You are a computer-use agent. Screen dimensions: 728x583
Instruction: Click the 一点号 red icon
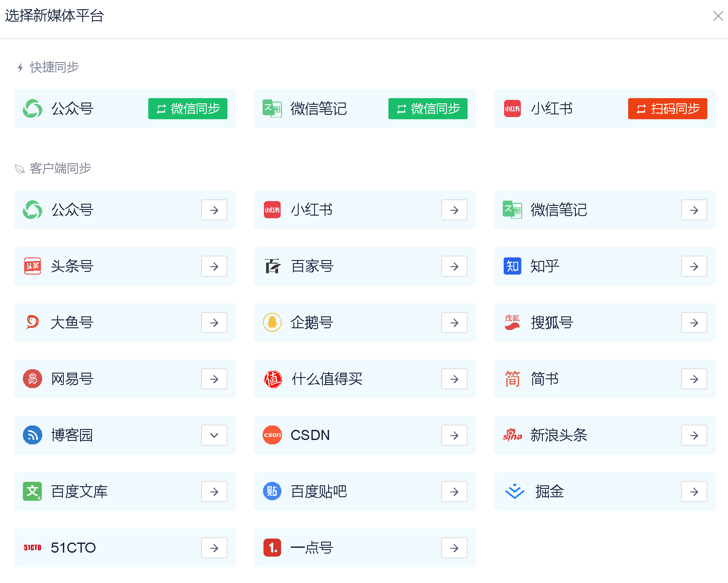tap(272, 548)
